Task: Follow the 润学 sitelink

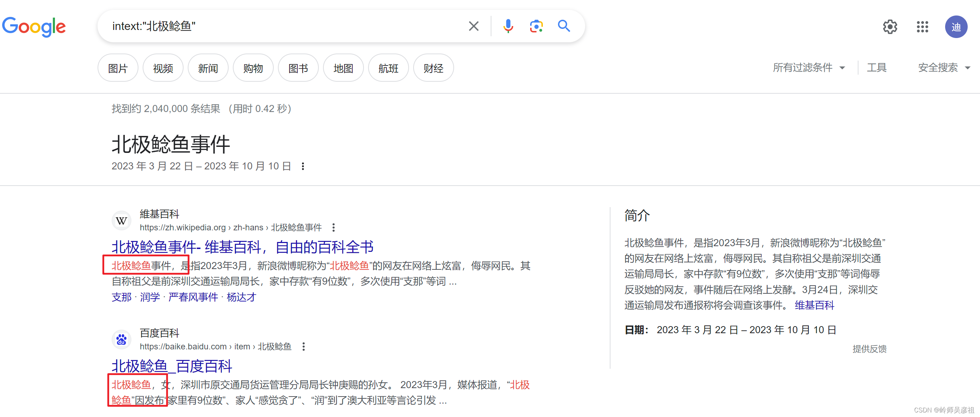Action: click(x=150, y=297)
